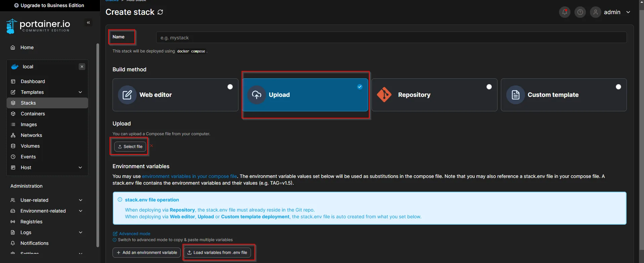Switch to Advanced mode link
Image resolution: width=644 pixels, height=263 pixels.
pos(132,234)
